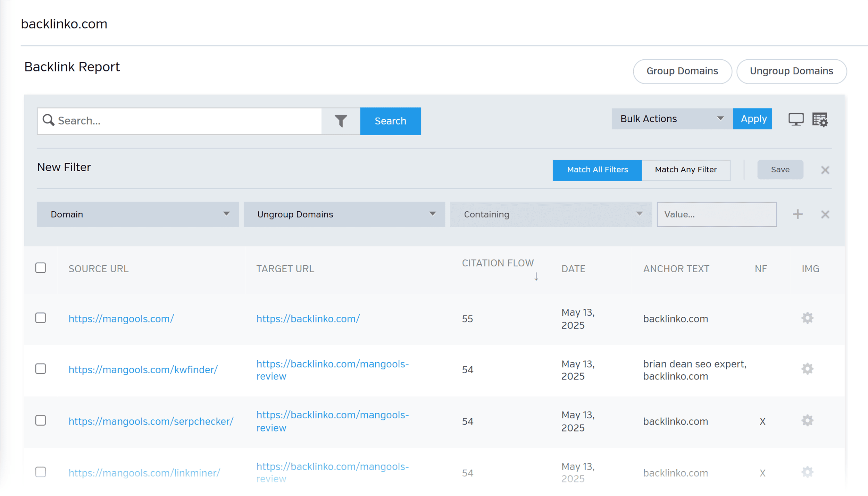The width and height of the screenshot is (868, 496).
Task: Remove the Domain filter row
Action: [x=825, y=214]
